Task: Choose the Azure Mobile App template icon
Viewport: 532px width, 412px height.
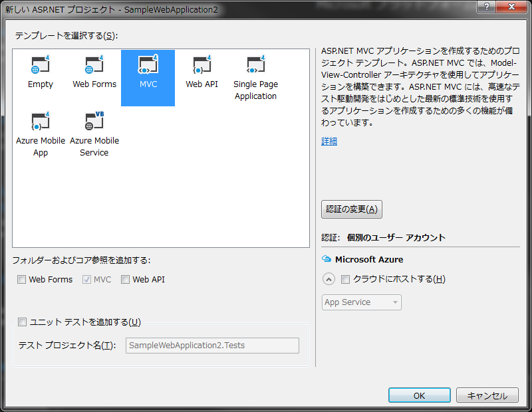Action: coord(41,121)
